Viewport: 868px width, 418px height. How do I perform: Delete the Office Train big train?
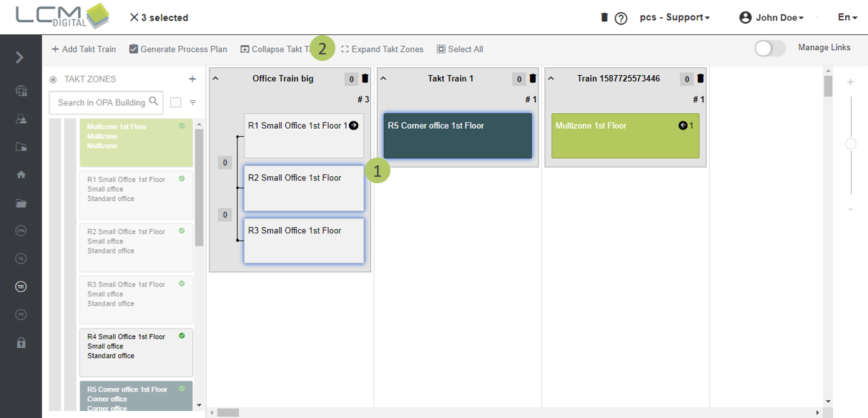click(365, 79)
